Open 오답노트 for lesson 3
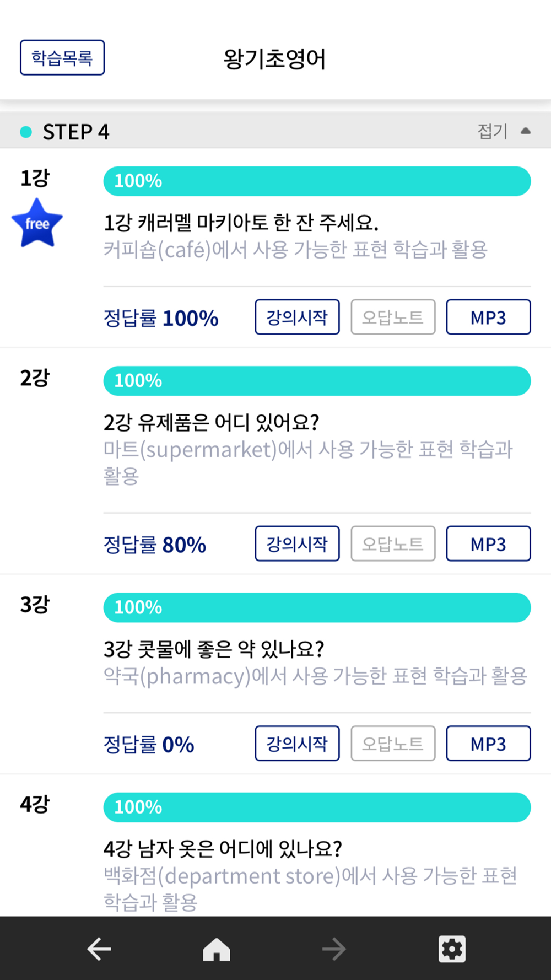 (393, 744)
